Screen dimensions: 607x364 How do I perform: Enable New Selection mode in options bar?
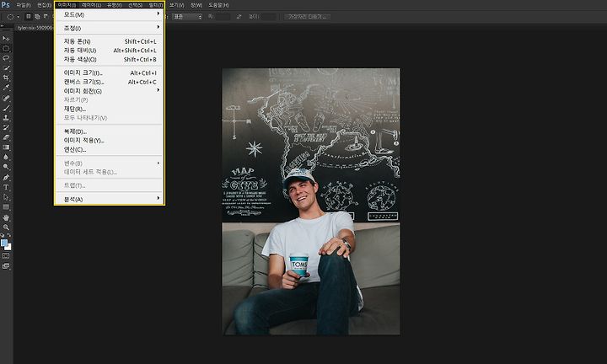[x=29, y=17]
